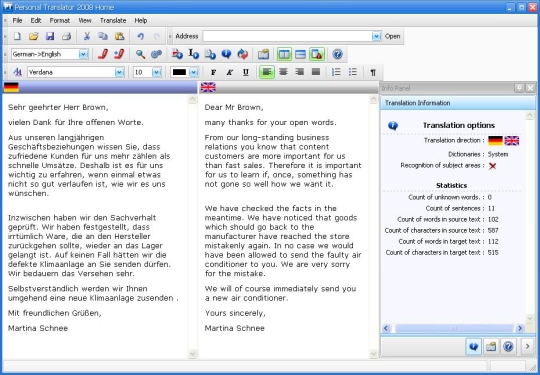This screenshot has width=540, height=375.
Task: Click the open book dictionary icon
Action: 263,54
